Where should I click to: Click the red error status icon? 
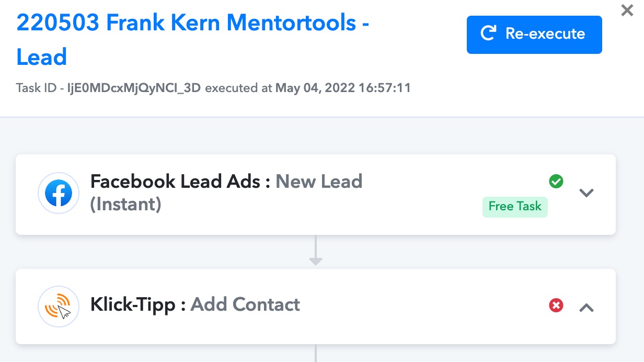[556, 305]
